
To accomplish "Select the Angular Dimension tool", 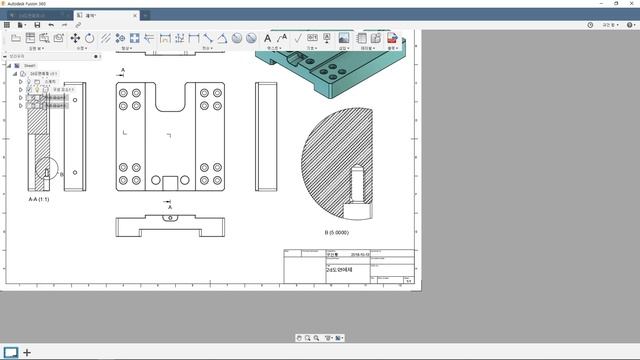I will click(222, 38).
